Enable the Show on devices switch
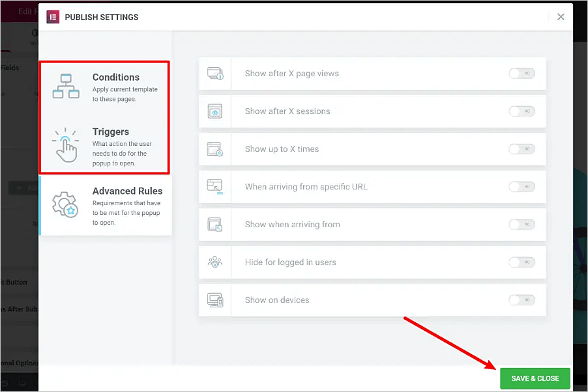The width and height of the screenshot is (588, 392). click(522, 300)
